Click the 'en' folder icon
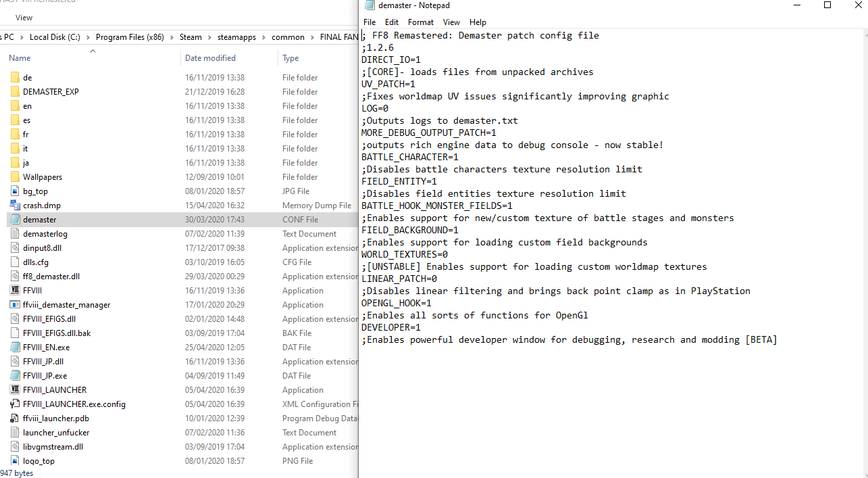Image resolution: width=868 pixels, height=478 pixels. click(15, 105)
